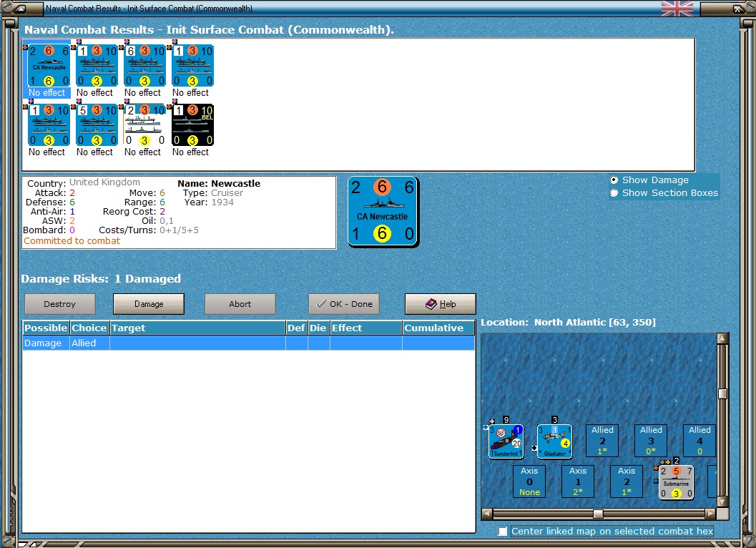Viewport: 756px width, 548px height.
Task: Click the British flag icon in title bar
Action: 677,8
